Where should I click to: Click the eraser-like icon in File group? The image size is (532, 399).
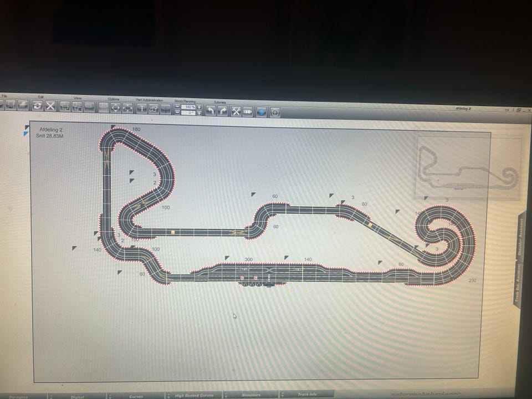pos(23,105)
